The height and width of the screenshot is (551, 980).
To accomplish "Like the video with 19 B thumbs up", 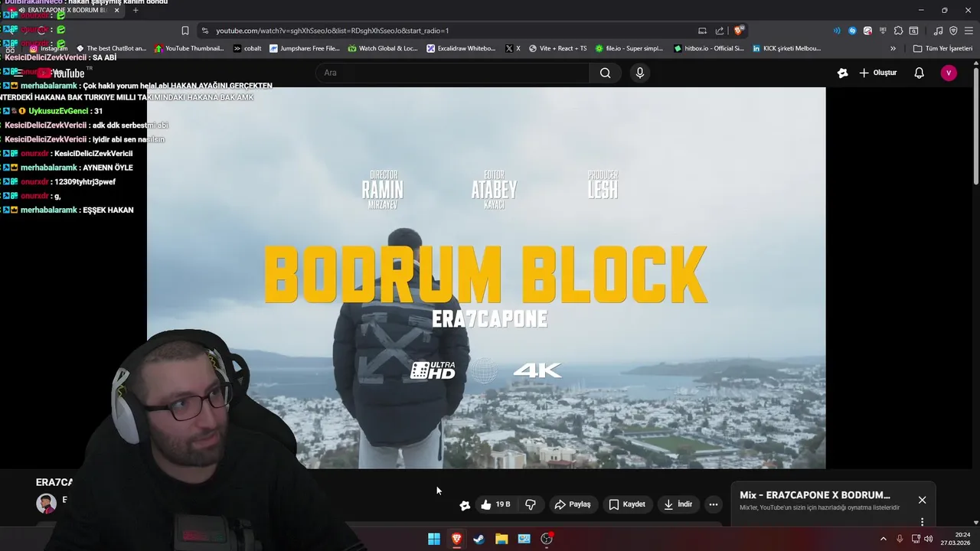I will point(495,504).
